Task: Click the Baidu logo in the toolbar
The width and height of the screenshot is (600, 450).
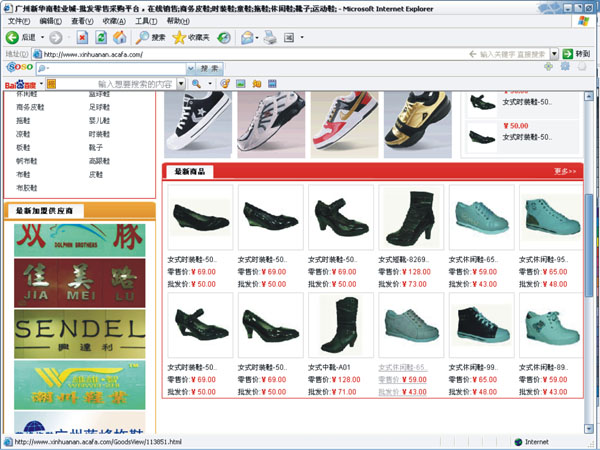Action: 20,84
